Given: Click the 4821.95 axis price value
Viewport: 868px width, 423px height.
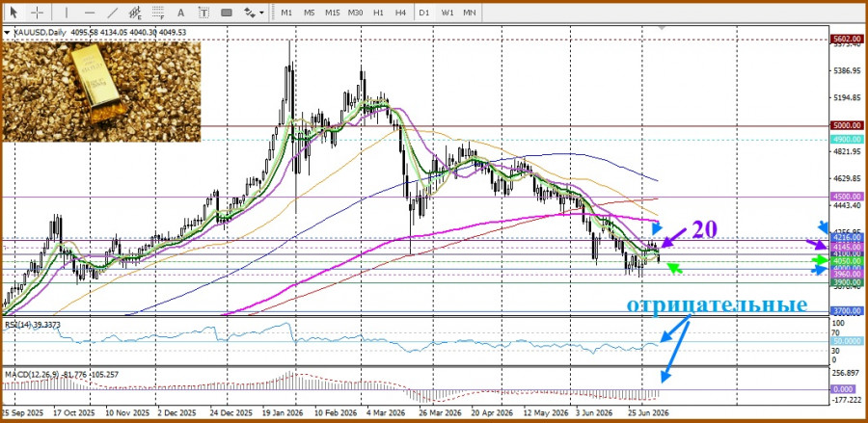Looking at the screenshot, I should click(848, 152).
